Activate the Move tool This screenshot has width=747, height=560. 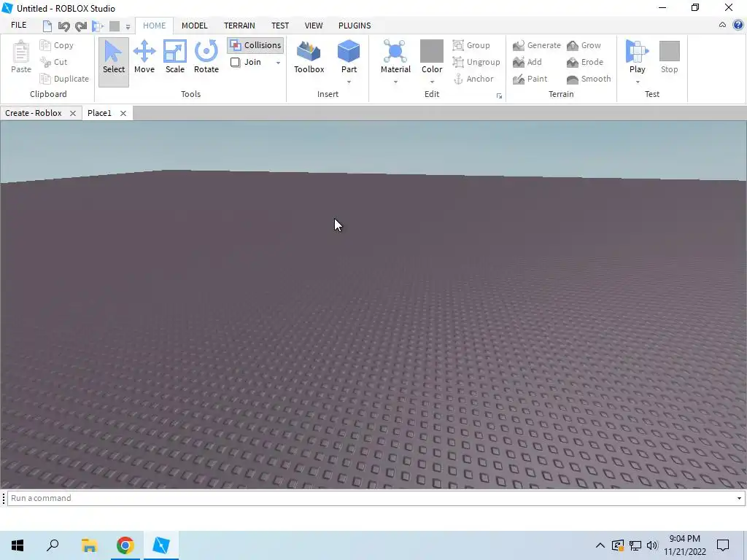tap(144, 58)
